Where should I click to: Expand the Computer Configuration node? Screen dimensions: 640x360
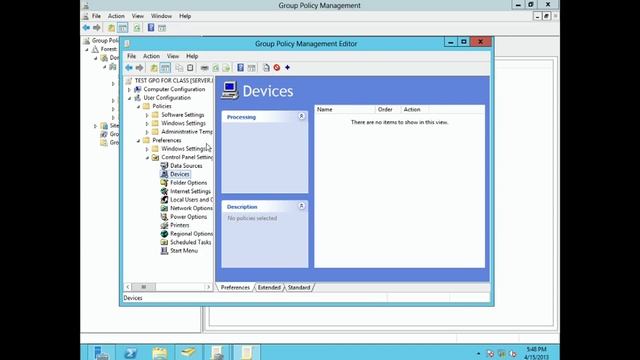click(129, 89)
